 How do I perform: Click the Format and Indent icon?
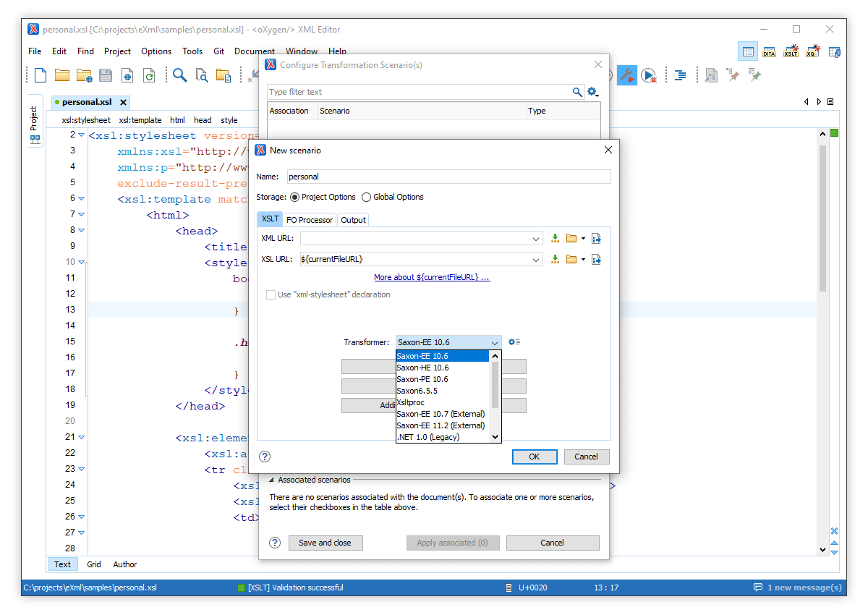coord(680,75)
